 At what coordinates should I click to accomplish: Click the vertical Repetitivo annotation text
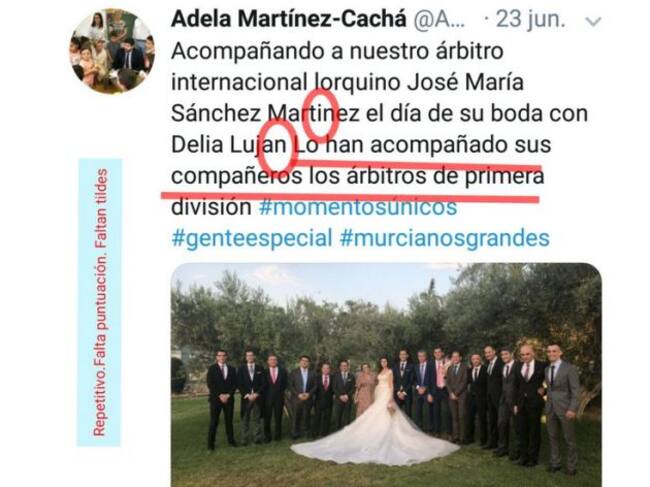pos(100,302)
